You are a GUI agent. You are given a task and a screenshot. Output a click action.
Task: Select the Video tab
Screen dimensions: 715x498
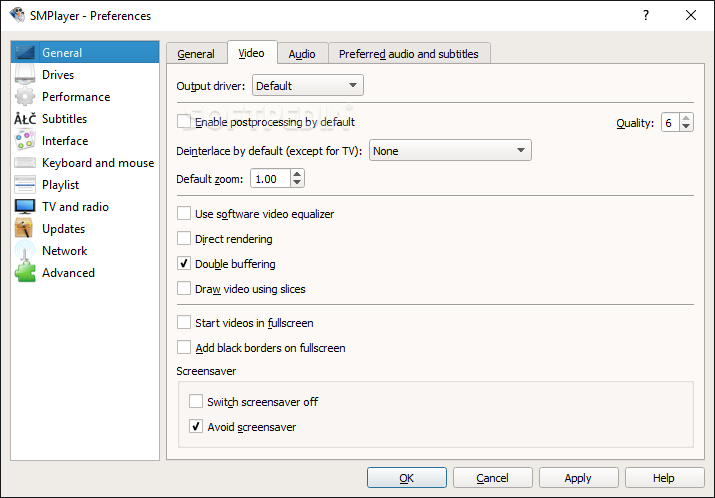click(252, 53)
